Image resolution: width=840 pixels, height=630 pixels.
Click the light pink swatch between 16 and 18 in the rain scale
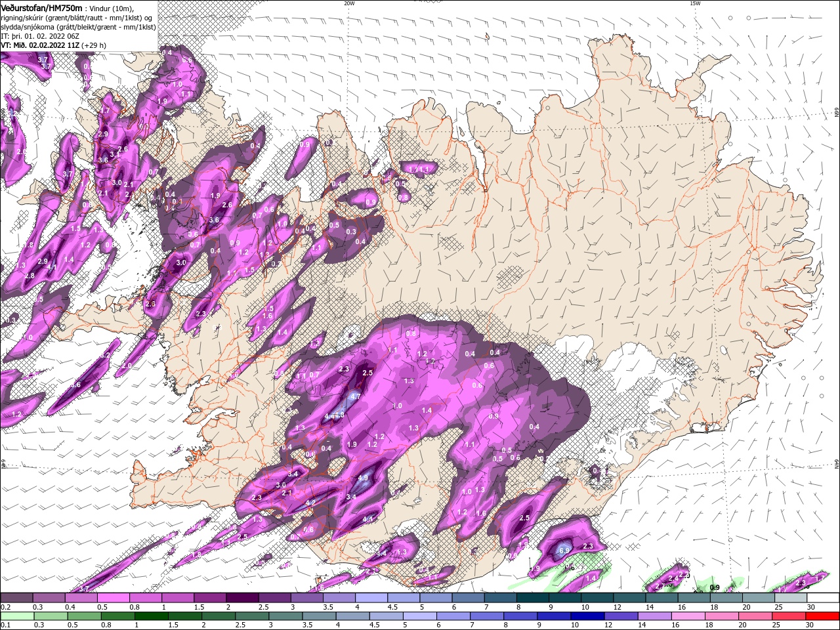click(x=687, y=616)
